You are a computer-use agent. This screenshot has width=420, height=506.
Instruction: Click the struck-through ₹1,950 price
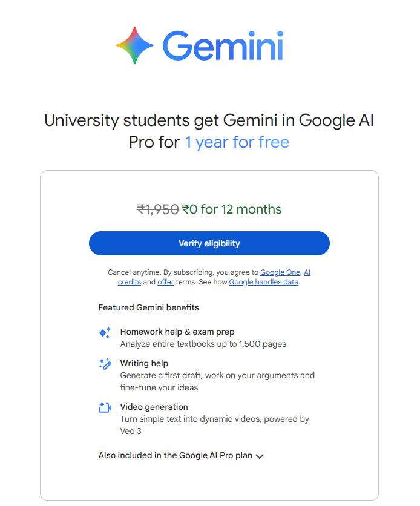(157, 209)
